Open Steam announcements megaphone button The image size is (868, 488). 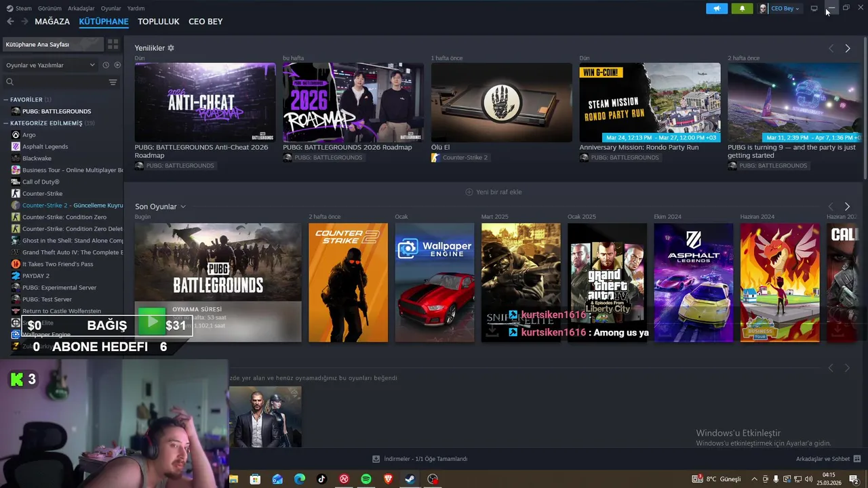(x=717, y=9)
